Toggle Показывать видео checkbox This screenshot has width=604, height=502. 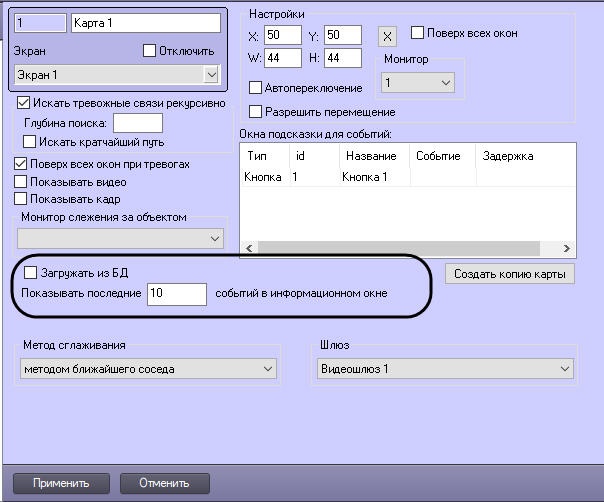point(21,182)
